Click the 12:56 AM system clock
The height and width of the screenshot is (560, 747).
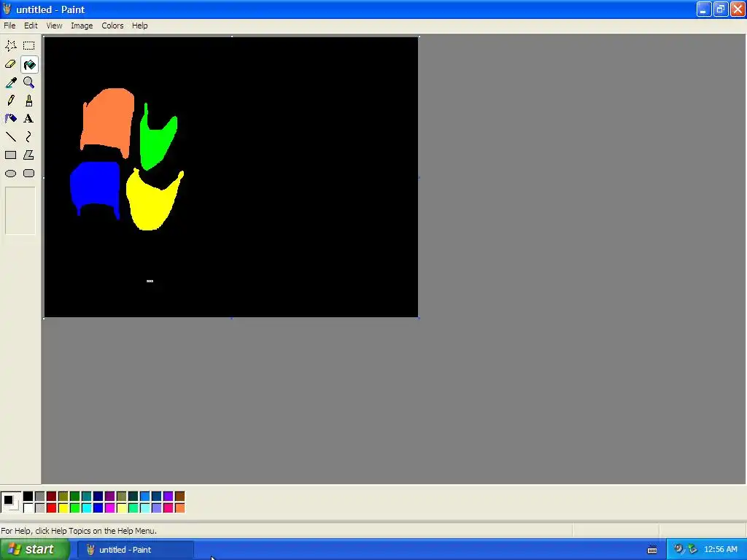tap(720, 550)
